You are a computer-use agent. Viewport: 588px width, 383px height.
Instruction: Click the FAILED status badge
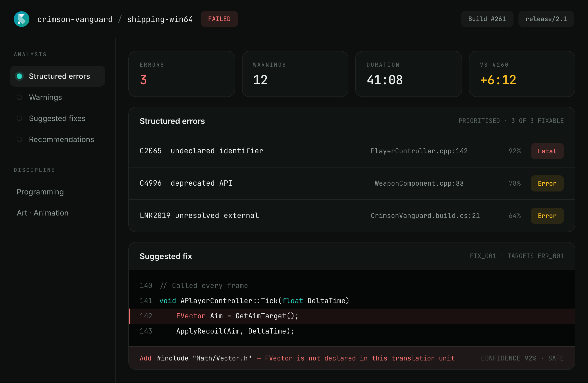(x=219, y=19)
